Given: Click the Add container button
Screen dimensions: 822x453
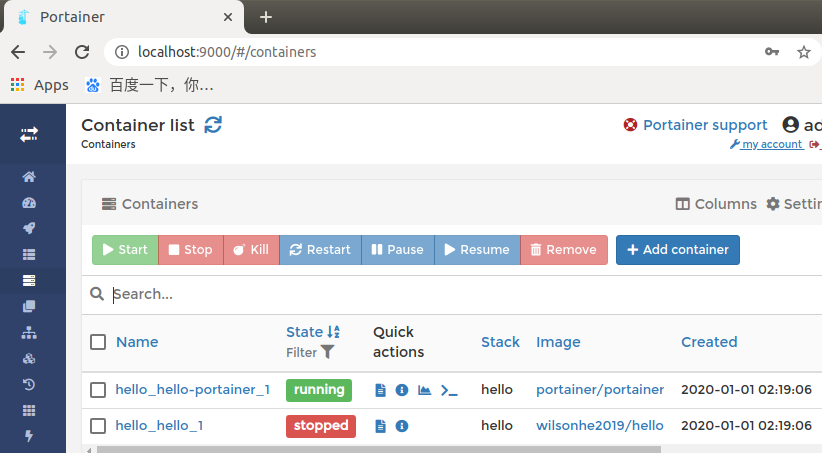Looking at the screenshot, I should pyautogui.click(x=678, y=250).
